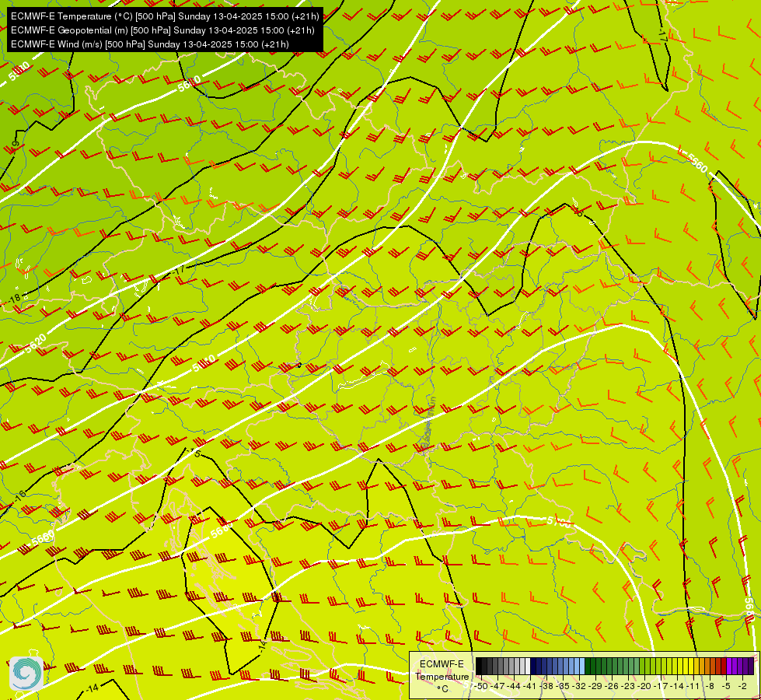Click the -47 value on the legend
The width and height of the screenshot is (761, 700).
coord(497,687)
